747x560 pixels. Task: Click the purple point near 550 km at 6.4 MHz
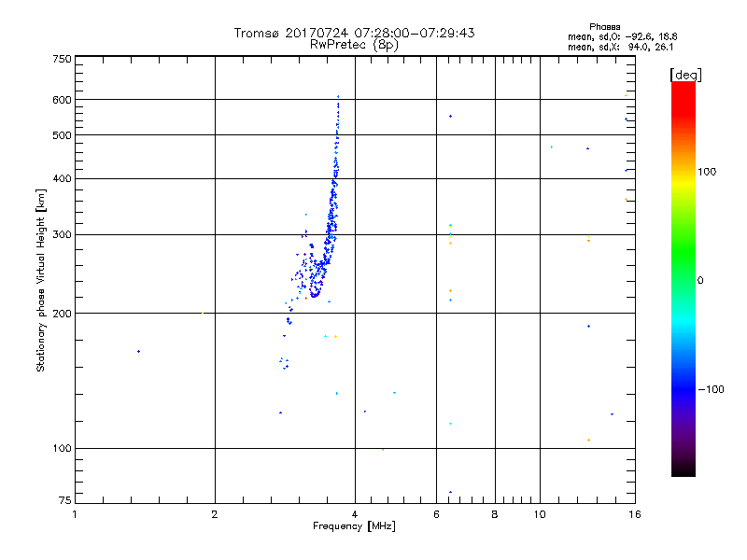(x=450, y=116)
